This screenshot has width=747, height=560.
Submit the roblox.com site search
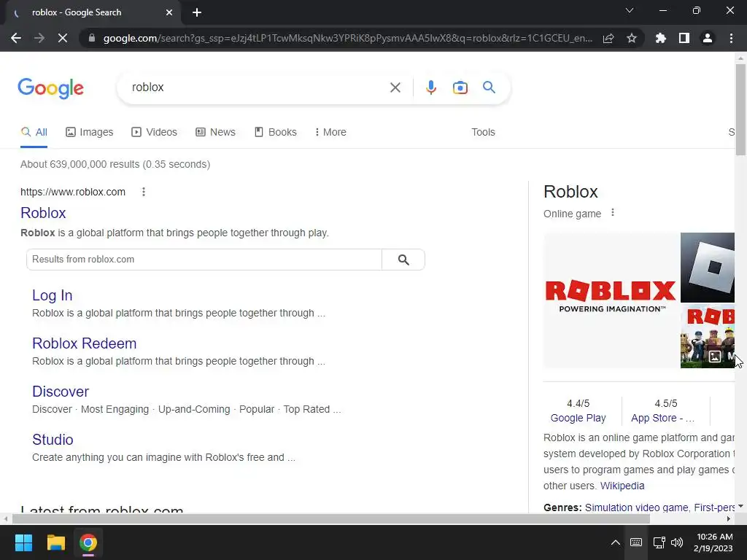(x=403, y=260)
